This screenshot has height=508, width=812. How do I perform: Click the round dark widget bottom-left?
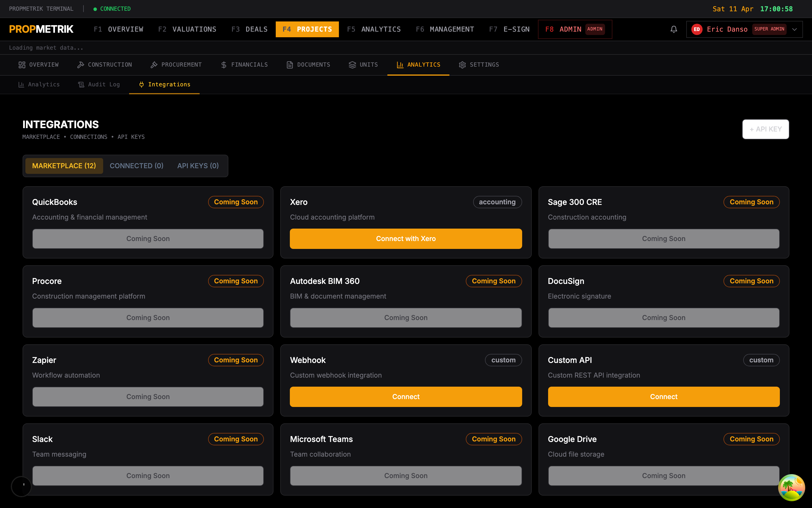tap(21, 486)
